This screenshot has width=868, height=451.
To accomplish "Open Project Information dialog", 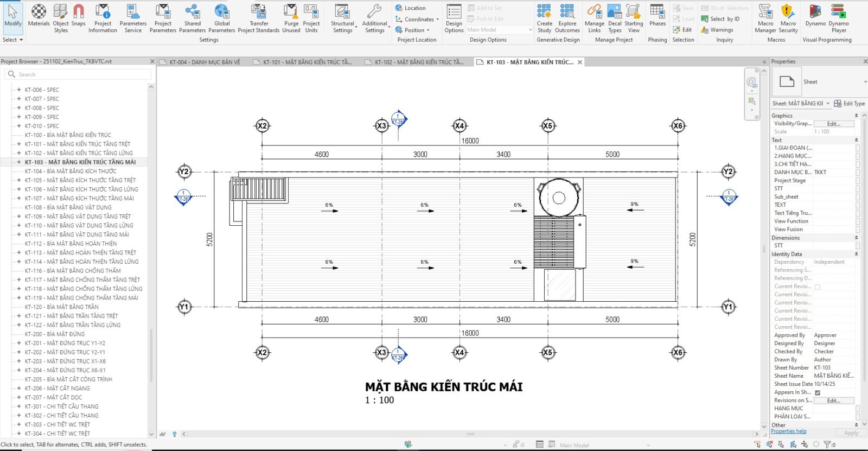I will tap(103, 18).
